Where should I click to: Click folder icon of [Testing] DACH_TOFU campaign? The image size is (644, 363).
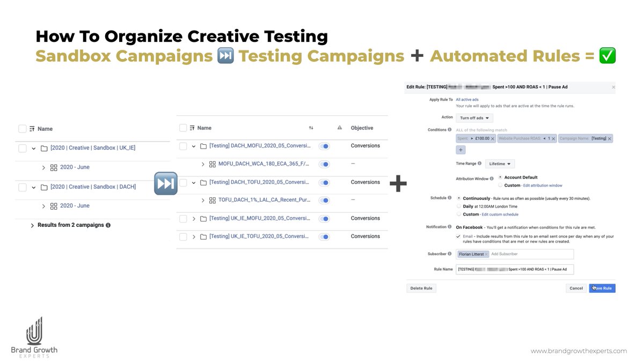203,182
